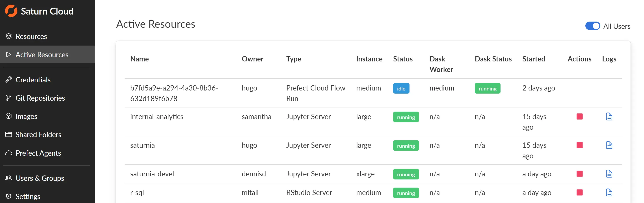This screenshot has width=644, height=203.
Task: Open Shared Folders page
Action: point(38,135)
